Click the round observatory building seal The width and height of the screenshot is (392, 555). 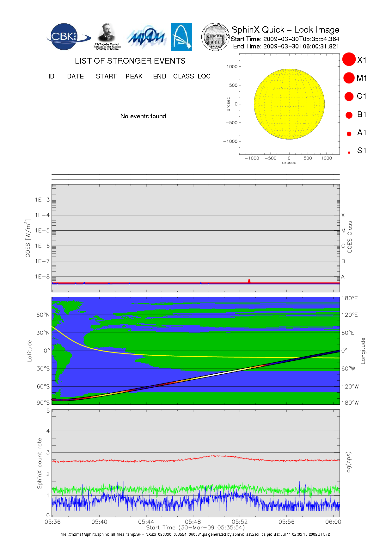pyautogui.click(x=215, y=37)
